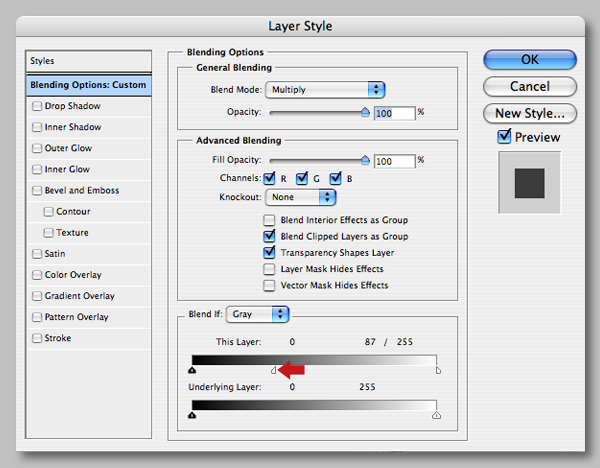The width and height of the screenshot is (600, 468).
Task: Click the Fill Opacity slider handle
Action: pyautogui.click(x=365, y=160)
